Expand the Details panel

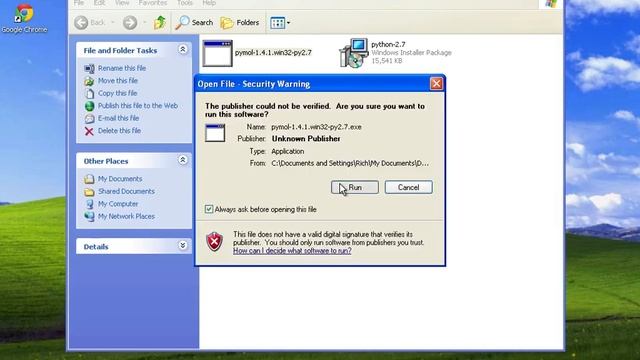point(182,245)
